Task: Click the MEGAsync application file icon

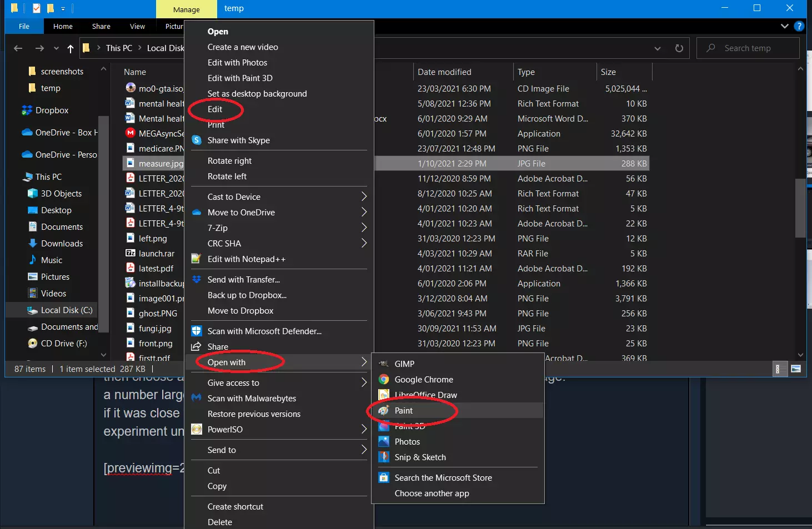Action: pyautogui.click(x=131, y=133)
